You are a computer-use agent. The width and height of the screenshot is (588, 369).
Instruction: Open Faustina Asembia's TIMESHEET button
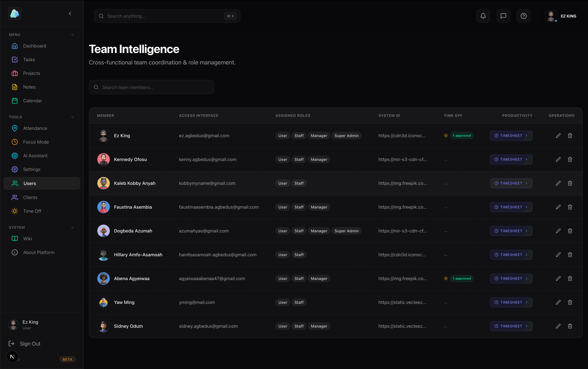click(x=511, y=207)
